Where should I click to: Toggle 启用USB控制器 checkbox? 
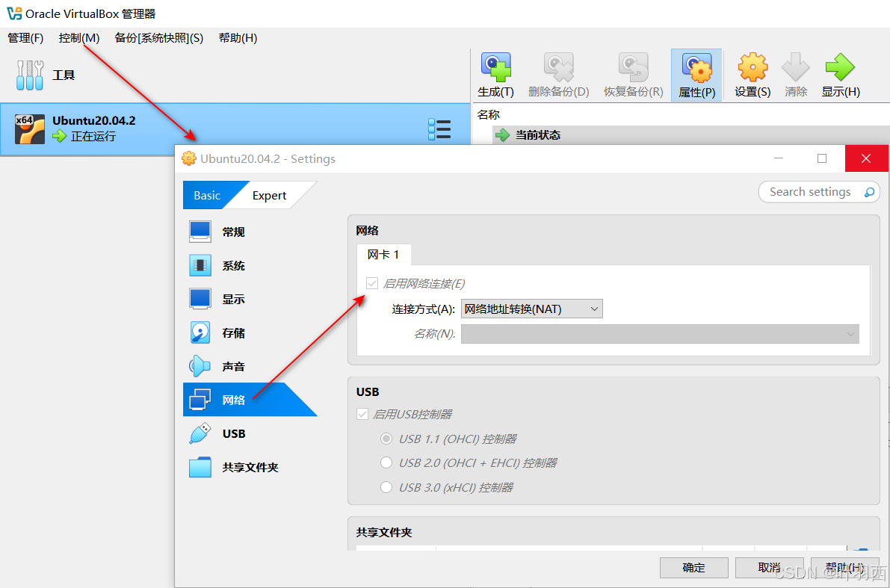click(362, 415)
